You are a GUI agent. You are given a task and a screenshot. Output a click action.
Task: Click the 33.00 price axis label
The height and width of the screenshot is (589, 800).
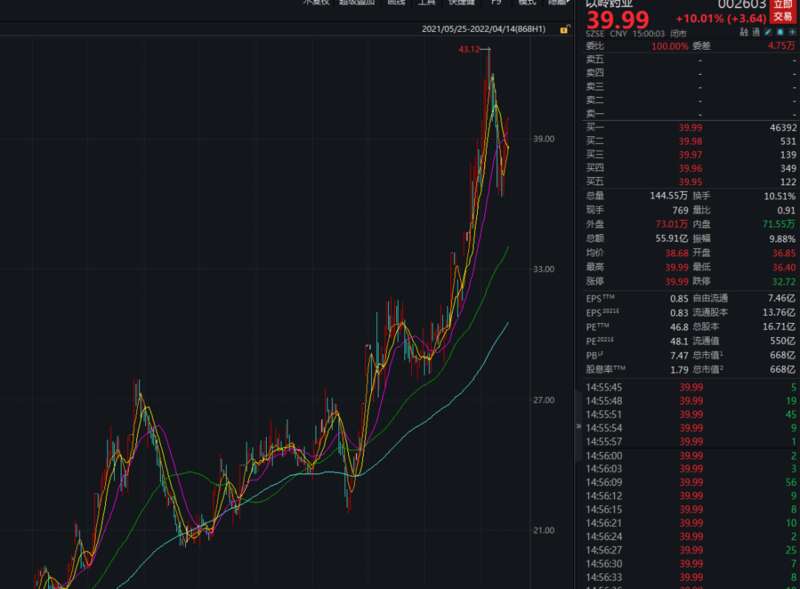point(543,269)
